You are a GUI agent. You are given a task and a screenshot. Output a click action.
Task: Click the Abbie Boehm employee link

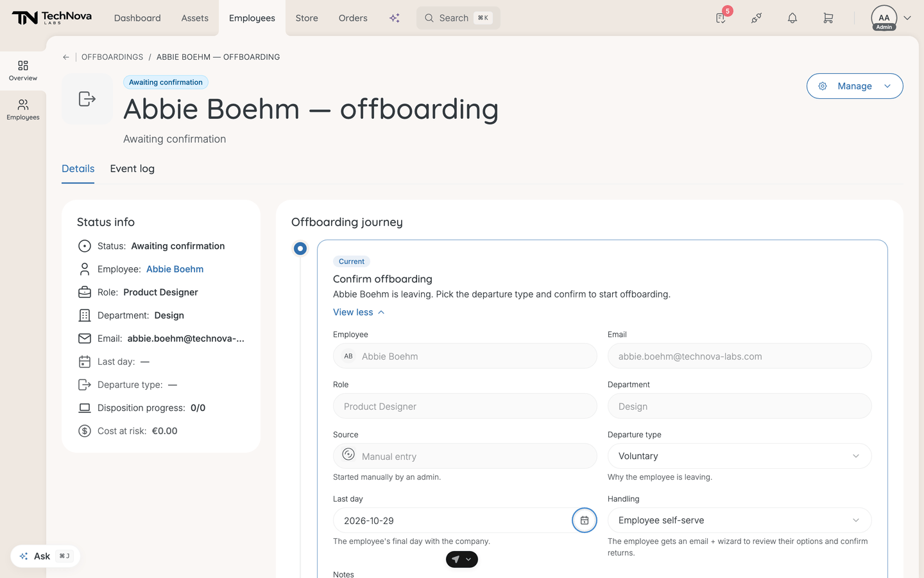click(x=175, y=269)
